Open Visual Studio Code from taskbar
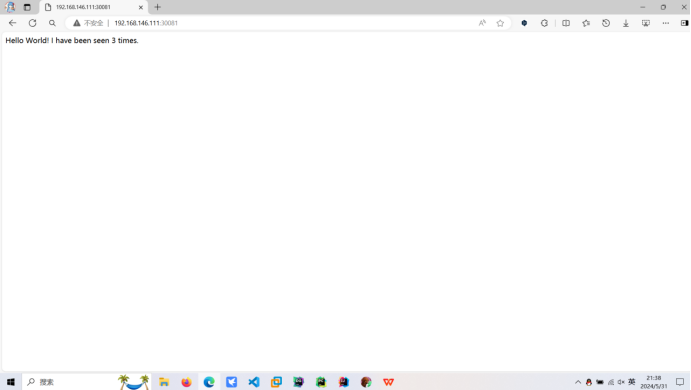The image size is (691, 390). (254, 382)
